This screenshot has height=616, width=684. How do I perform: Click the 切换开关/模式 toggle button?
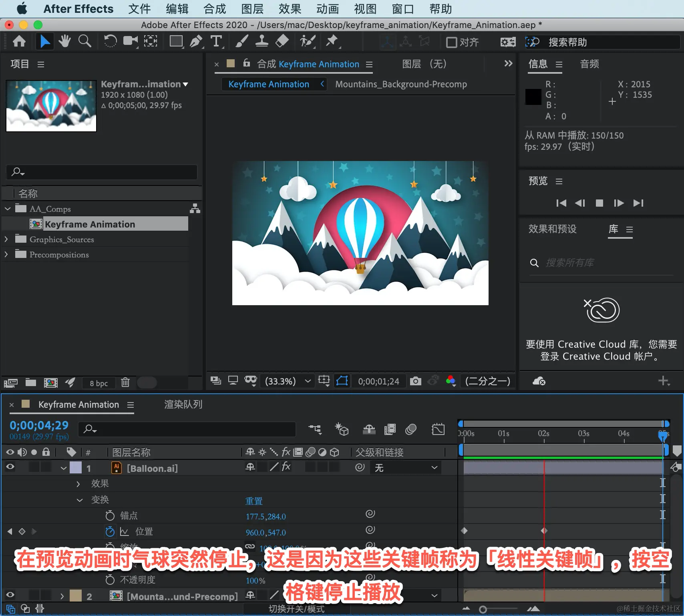297,609
